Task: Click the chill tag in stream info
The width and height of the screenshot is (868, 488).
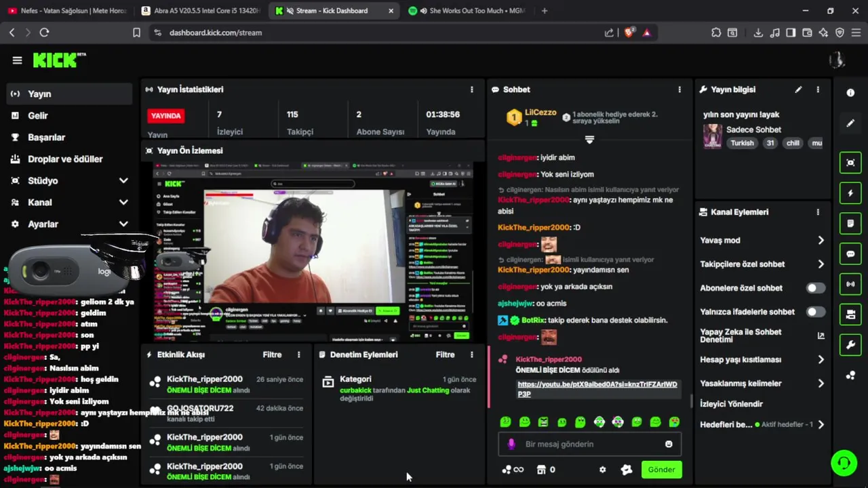Action: tap(793, 143)
